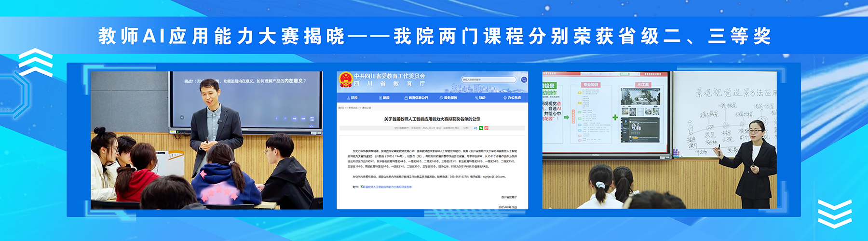868x241 pixels.
Task: Click the upward double-chevron decoration at left
Action: 35,63
